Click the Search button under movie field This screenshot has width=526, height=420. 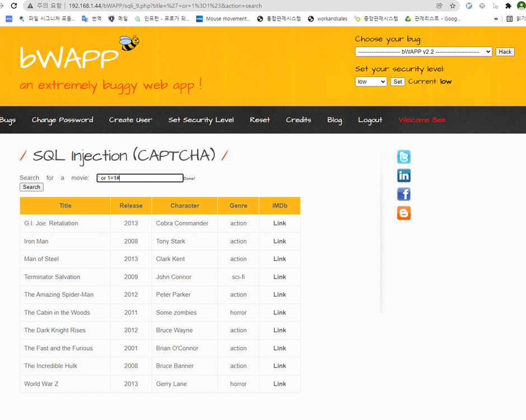point(31,187)
